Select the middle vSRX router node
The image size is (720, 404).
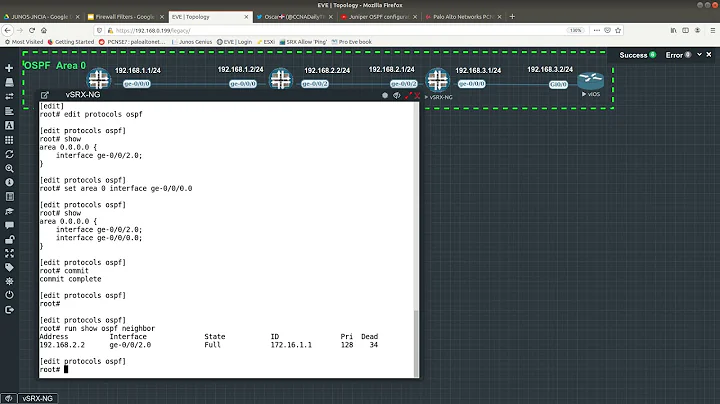point(281,79)
